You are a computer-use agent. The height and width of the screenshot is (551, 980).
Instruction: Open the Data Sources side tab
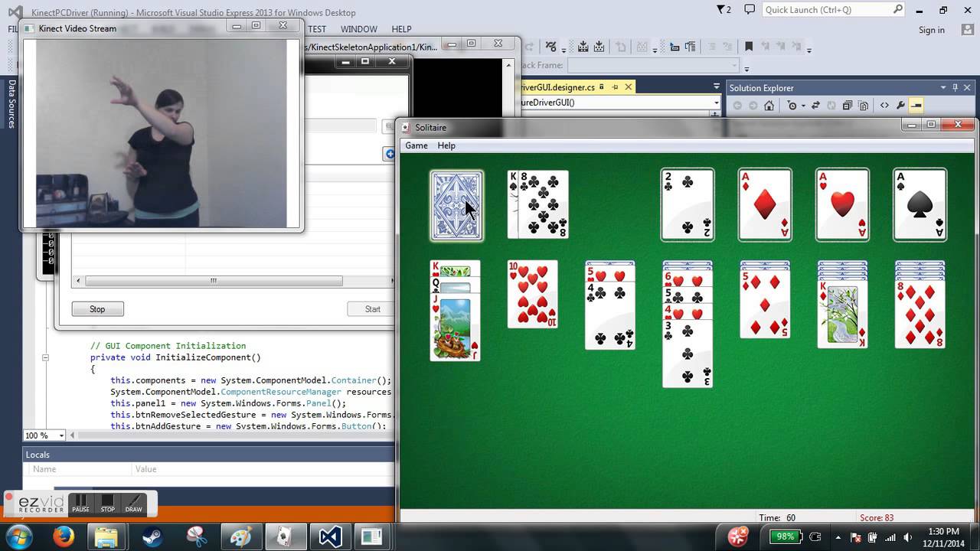click(11, 103)
